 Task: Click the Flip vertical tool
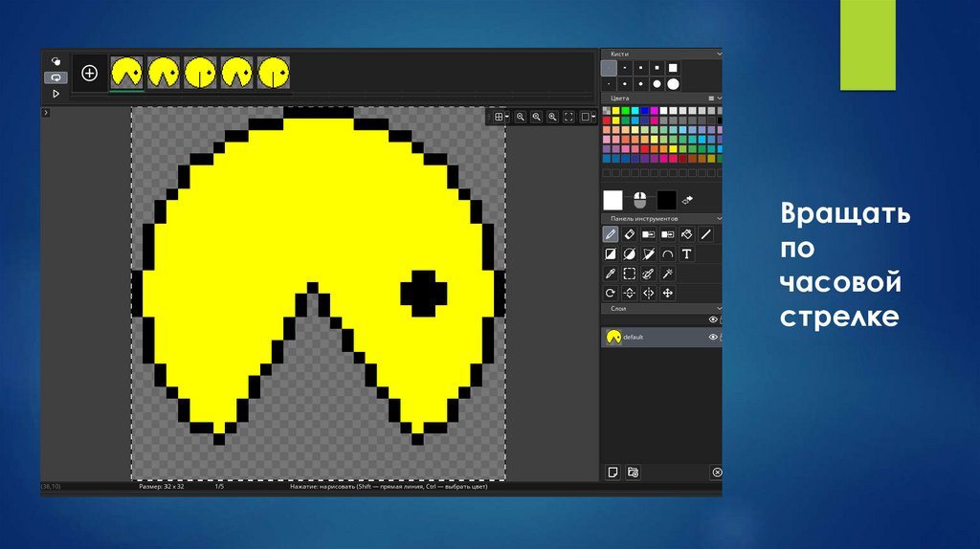tap(630, 293)
